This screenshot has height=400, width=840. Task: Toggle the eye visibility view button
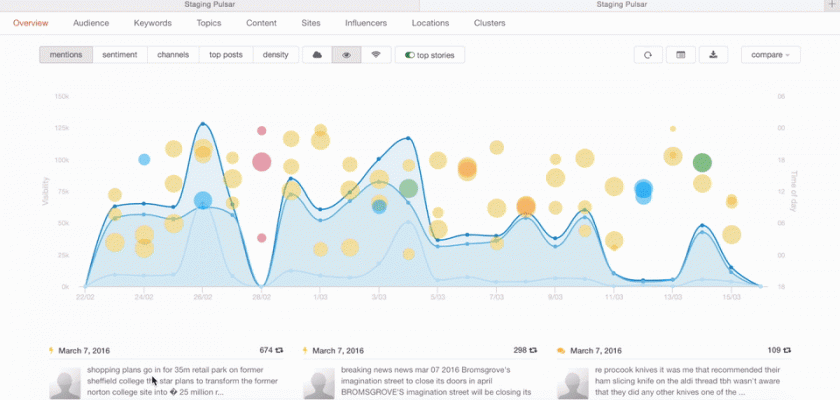[346, 55]
